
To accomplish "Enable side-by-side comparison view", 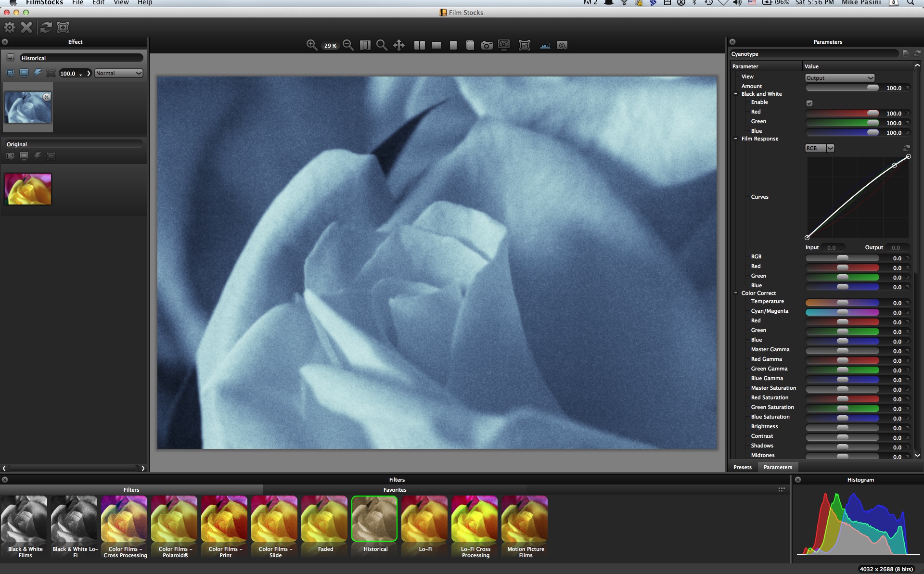I will (x=420, y=45).
